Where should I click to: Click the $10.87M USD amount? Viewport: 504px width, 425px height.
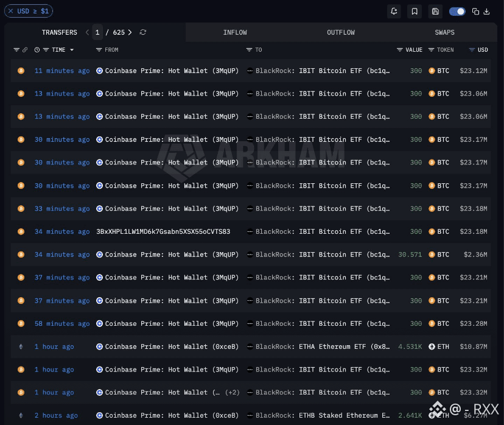click(x=474, y=346)
